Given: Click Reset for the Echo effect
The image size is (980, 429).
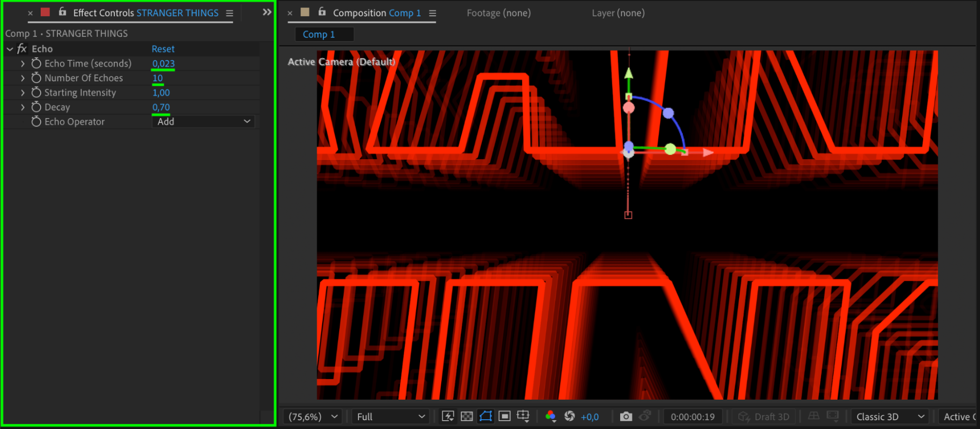Looking at the screenshot, I should (163, 49).
